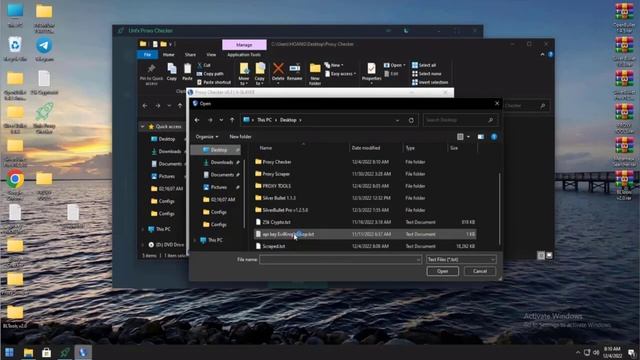Switch to the Share ribbon tab

coord(190,55)
